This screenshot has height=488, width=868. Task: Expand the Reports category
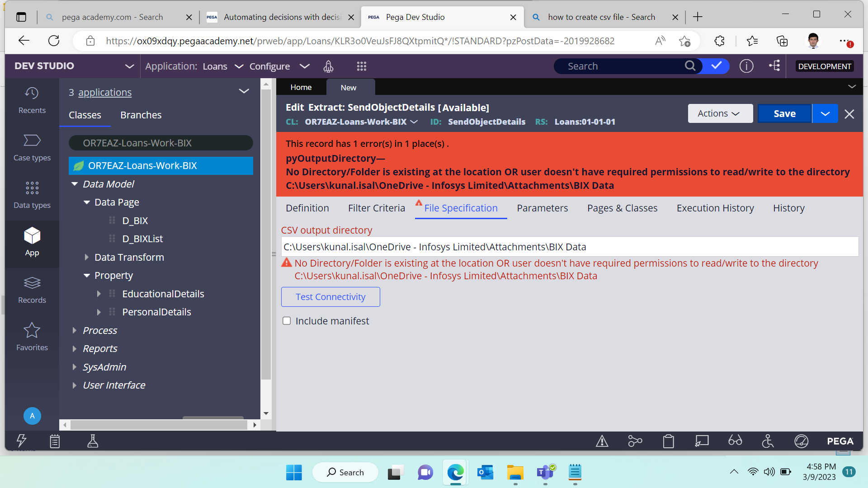click(x=75, y=349)
